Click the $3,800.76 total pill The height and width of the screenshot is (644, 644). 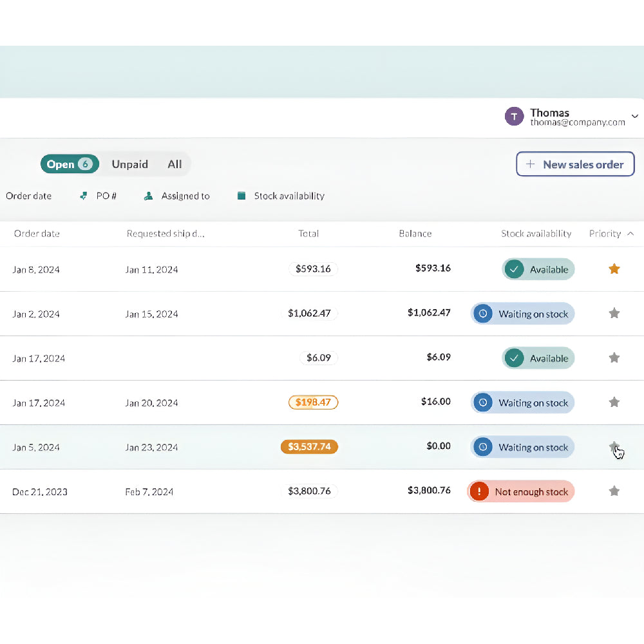(x=309, y=491)
